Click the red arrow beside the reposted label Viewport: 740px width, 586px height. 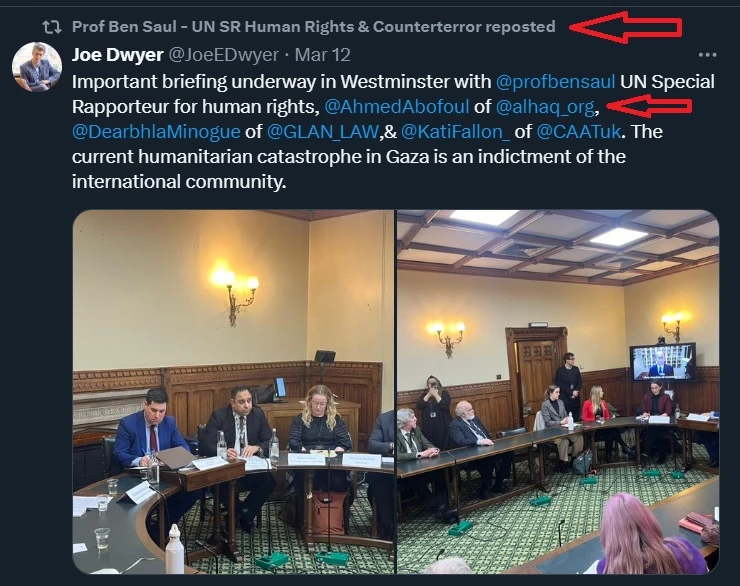coord(626,27)
